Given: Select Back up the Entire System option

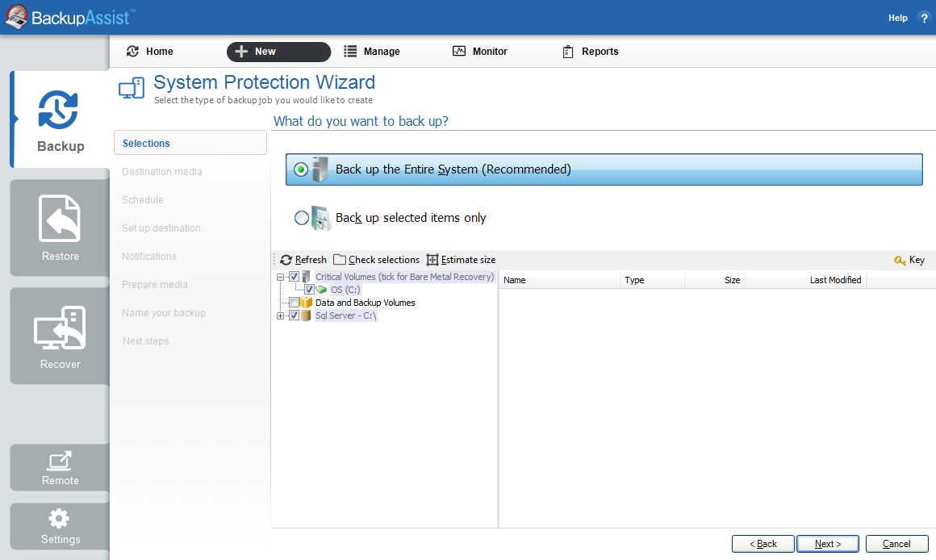Looking at the screenshot, I should click(301, 169).
